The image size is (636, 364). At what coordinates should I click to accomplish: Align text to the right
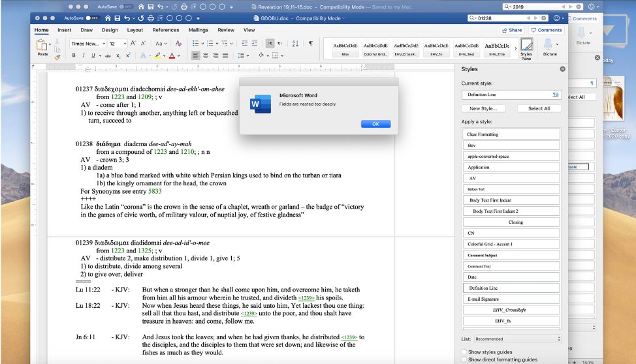pyautogui.click(x=215, y=55)
